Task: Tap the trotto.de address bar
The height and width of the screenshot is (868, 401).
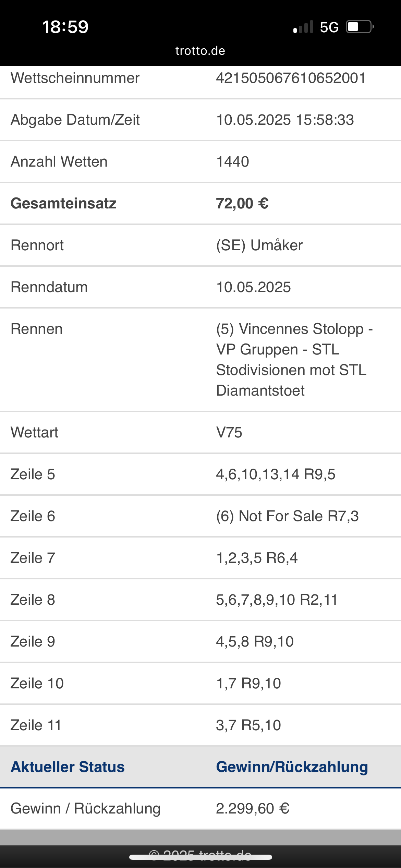Action: [200, 51]
